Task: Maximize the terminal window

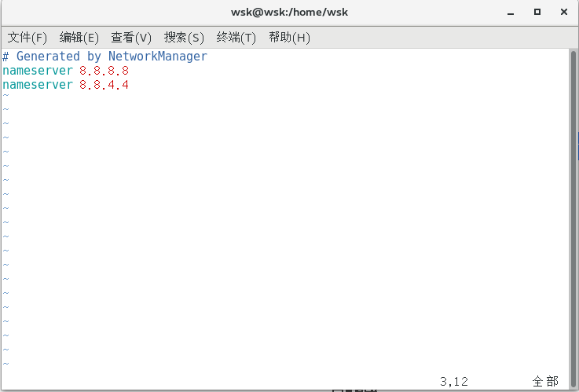Action: pos(537,13)
